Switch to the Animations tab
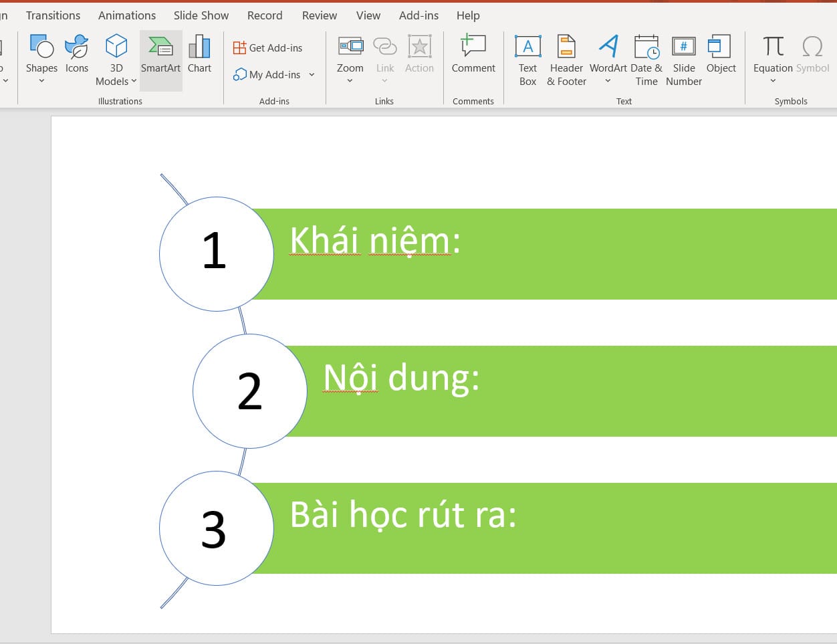 (x=127, y=15)
